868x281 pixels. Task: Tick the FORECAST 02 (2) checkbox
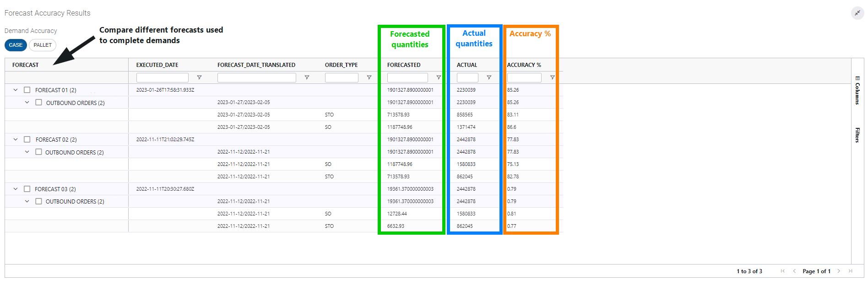click(27, 139)
